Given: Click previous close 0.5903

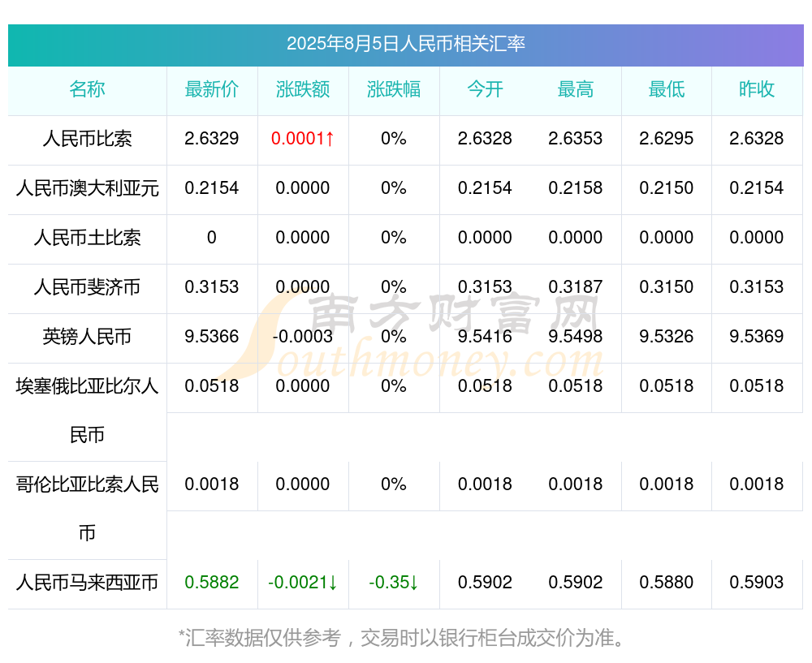Looking at the screenshot, I should (x=757, y=582).
